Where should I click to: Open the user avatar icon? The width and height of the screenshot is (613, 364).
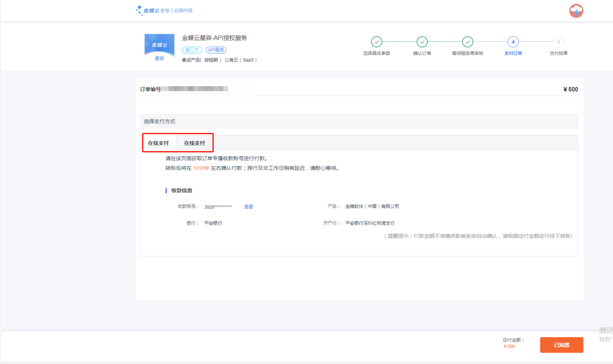pos(576,11)
